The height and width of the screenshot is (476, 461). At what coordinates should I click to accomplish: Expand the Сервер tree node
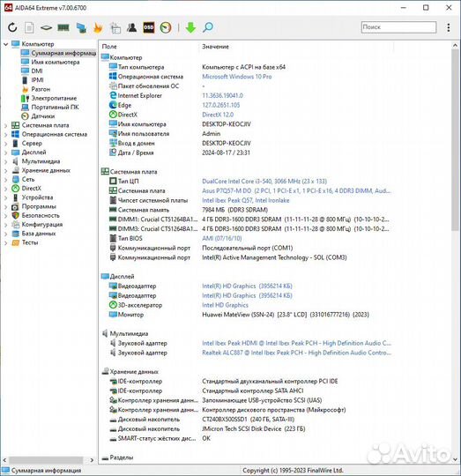tap(5, 144)
